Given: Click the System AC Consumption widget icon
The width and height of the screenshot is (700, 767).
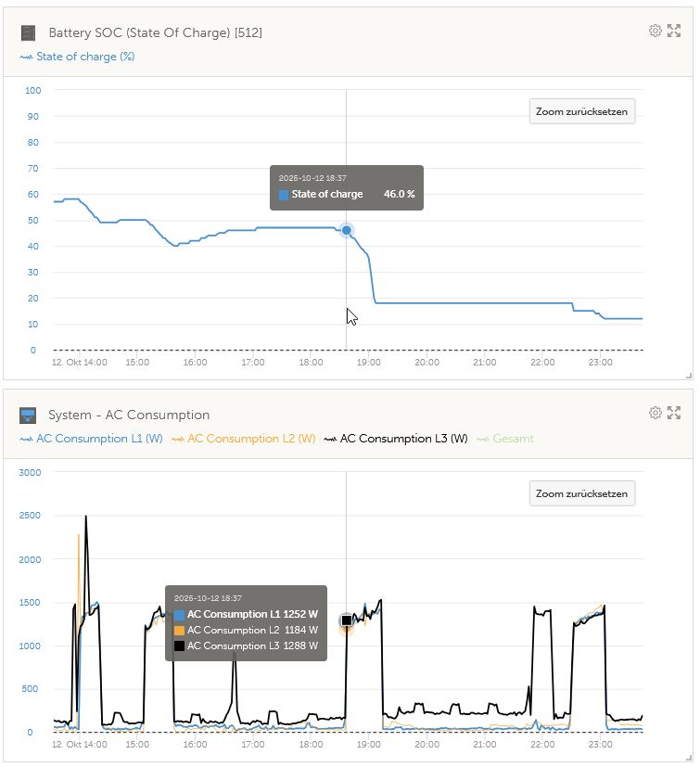Looking at the screenshot, I should [29, 415].
